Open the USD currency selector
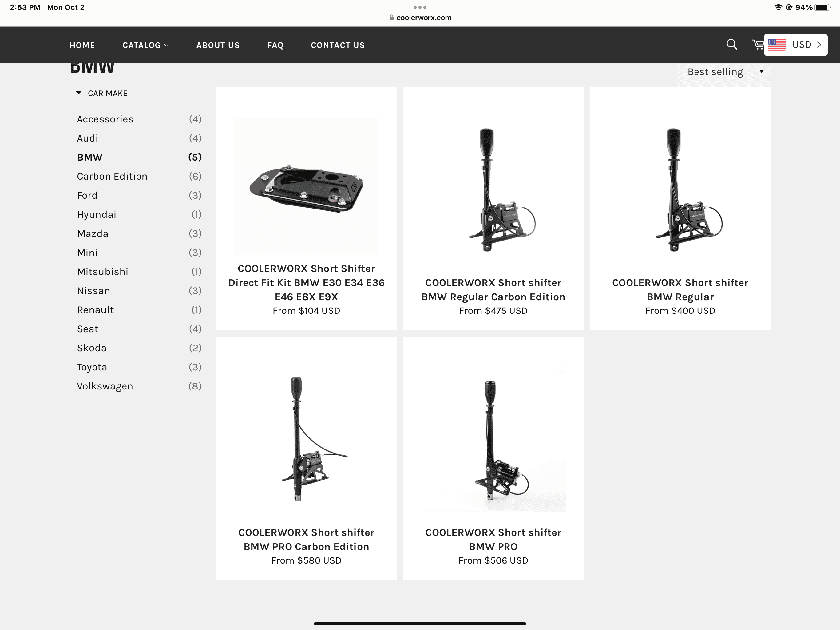The height and width of the screenshot is (630, 840). click(795, 45)
